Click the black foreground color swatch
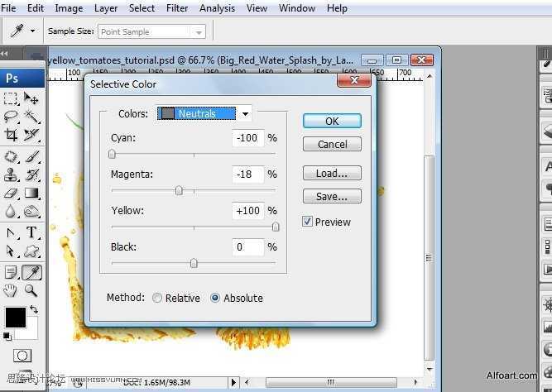This screenshot has width=552, height=392. (x=15, y=317)
